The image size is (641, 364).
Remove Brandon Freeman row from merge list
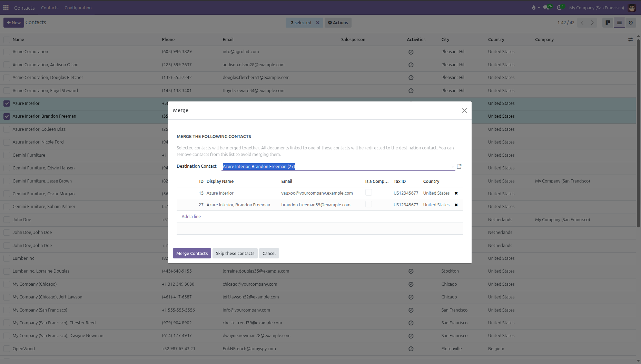456,205
